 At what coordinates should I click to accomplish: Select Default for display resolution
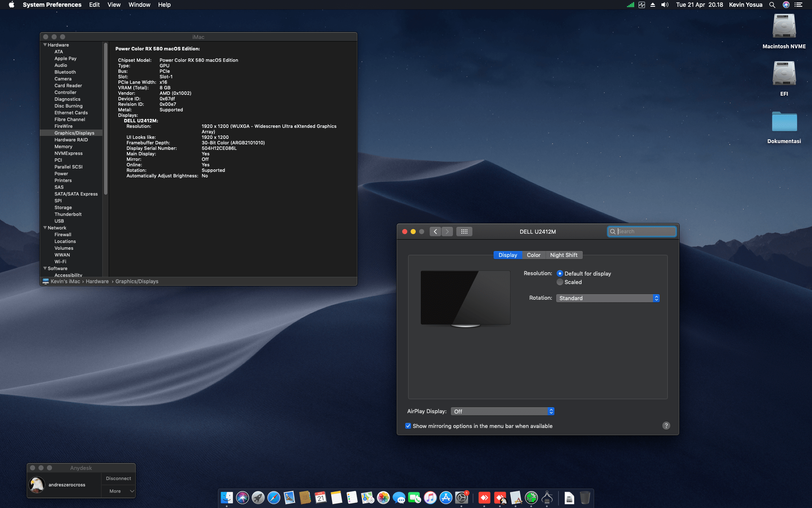tap(560, 273)
